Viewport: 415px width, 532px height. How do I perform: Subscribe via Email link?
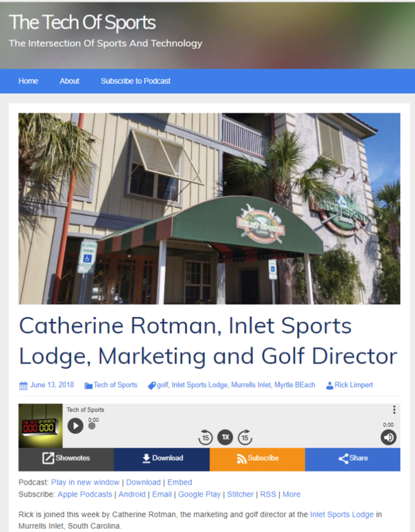[162, 494]
